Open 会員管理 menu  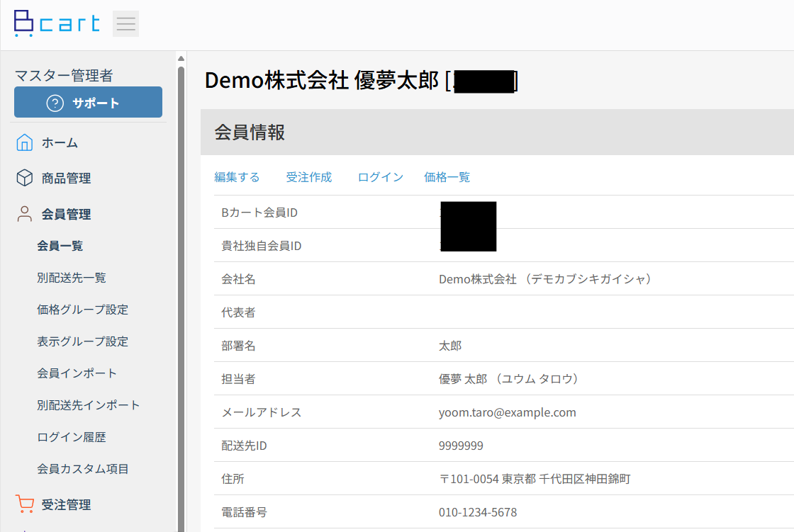66,215
